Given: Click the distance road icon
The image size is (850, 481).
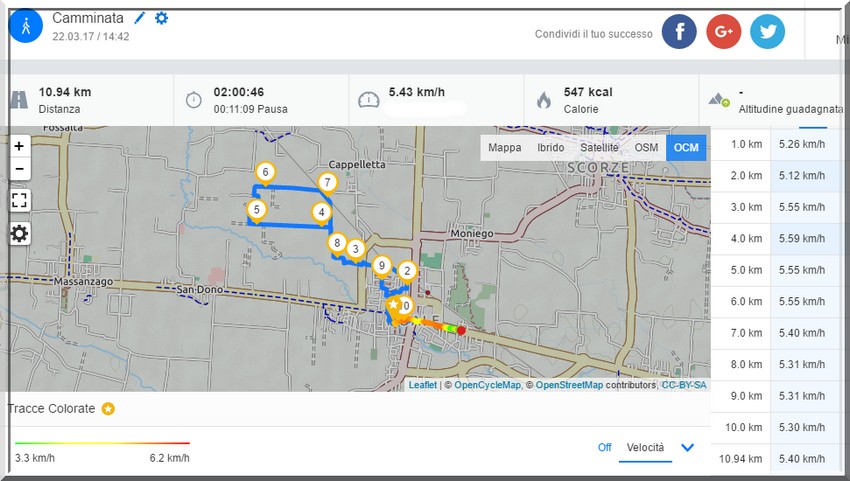Looking at the screenshot, I should [19, 100].
